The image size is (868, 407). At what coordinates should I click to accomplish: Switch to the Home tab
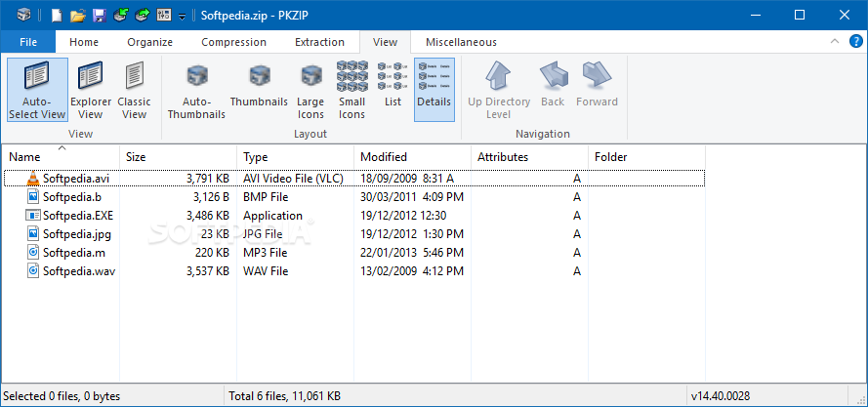[x=84, y=42]
